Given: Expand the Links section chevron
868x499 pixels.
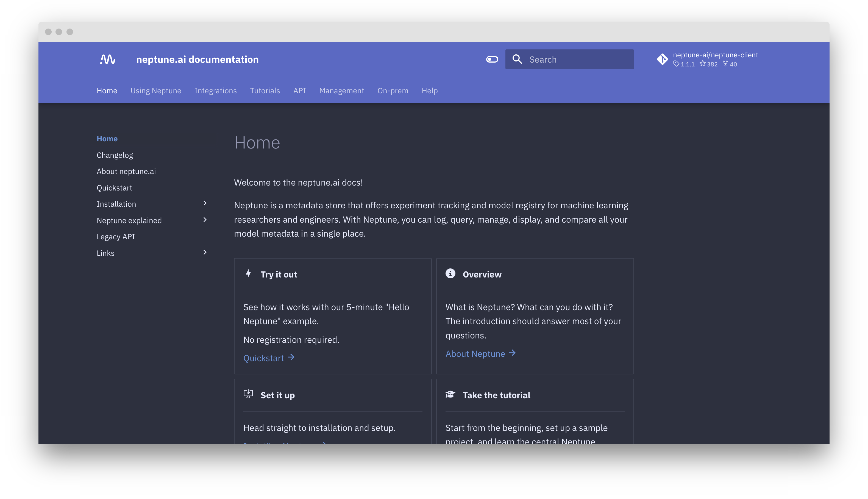Looking at the screenshot, I should click(x=205, y=252).
